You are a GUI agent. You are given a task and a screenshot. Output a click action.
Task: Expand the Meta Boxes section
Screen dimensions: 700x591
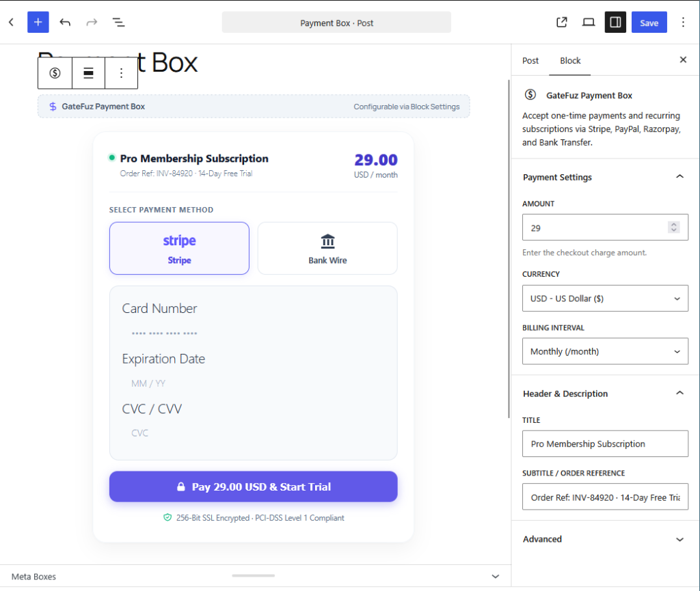point(495,576)
